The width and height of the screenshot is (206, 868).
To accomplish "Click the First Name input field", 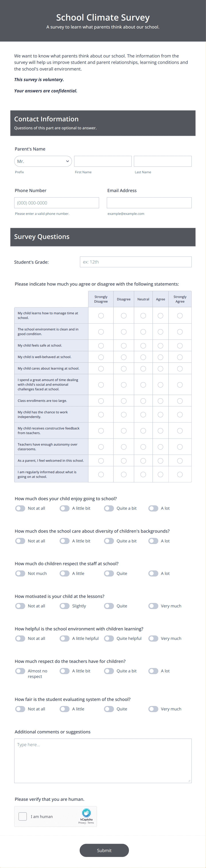I will (x=103, y=161).
